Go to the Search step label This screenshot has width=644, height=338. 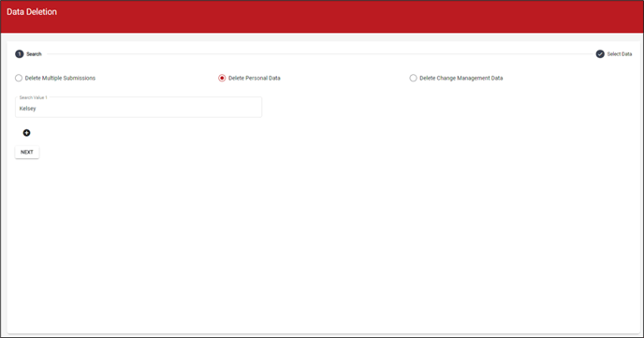[34, 54]
